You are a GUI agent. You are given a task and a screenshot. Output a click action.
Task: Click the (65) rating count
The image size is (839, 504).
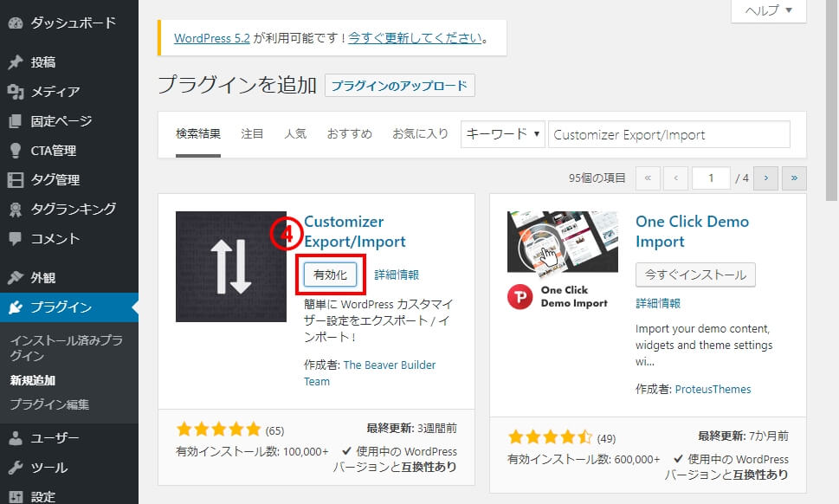[274, 430]
